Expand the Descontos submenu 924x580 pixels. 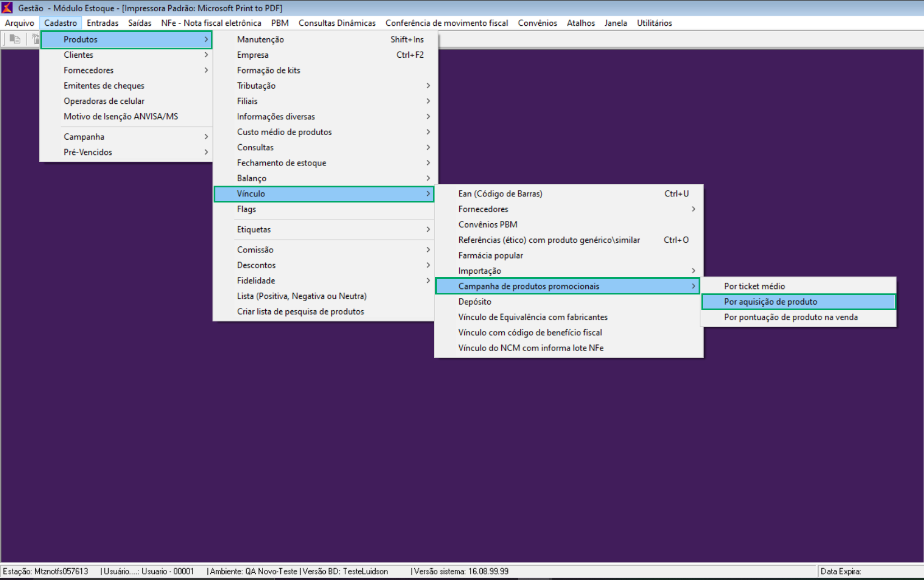(x=324, y=265)
